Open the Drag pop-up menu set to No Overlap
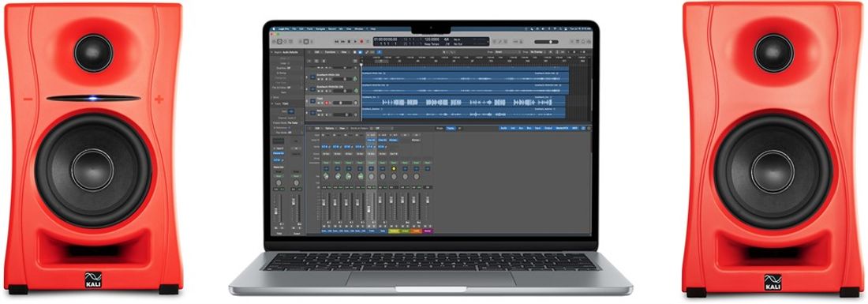The image size is (868, 304). click(538, 52)
